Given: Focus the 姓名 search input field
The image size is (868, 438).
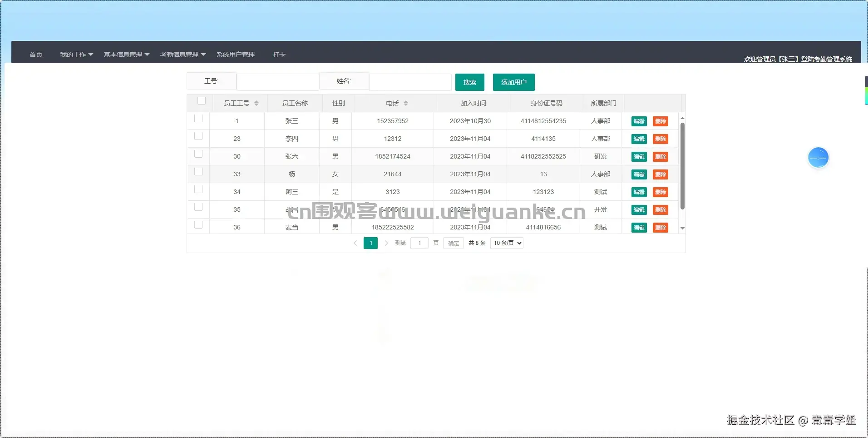Looking at the screenshot, I should 410,82.
